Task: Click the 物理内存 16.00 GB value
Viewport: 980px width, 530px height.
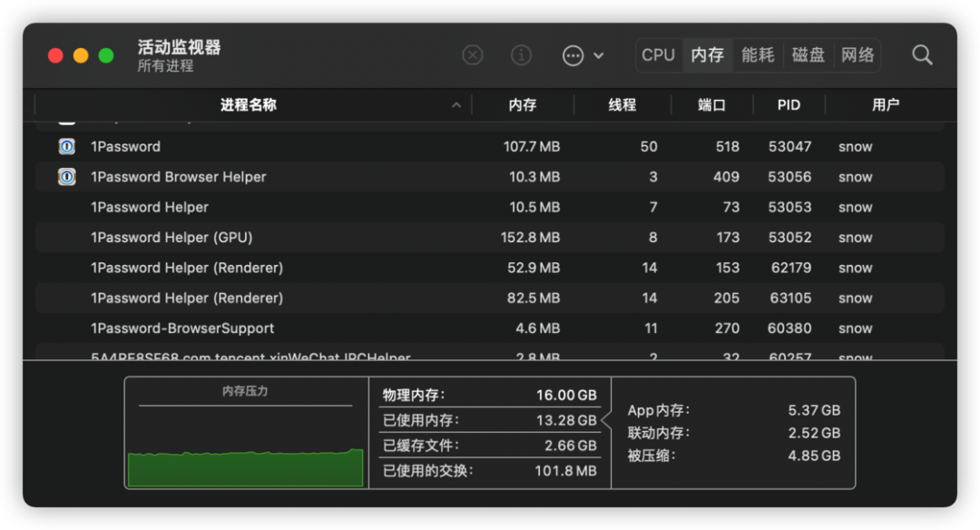Action: click(x=566, y=395)
